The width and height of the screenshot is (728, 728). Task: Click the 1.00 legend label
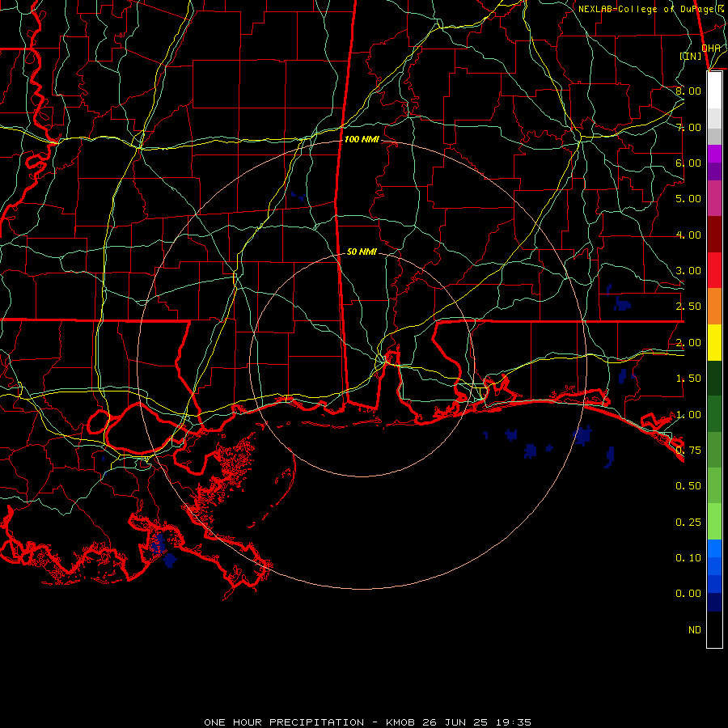[688, 414]
